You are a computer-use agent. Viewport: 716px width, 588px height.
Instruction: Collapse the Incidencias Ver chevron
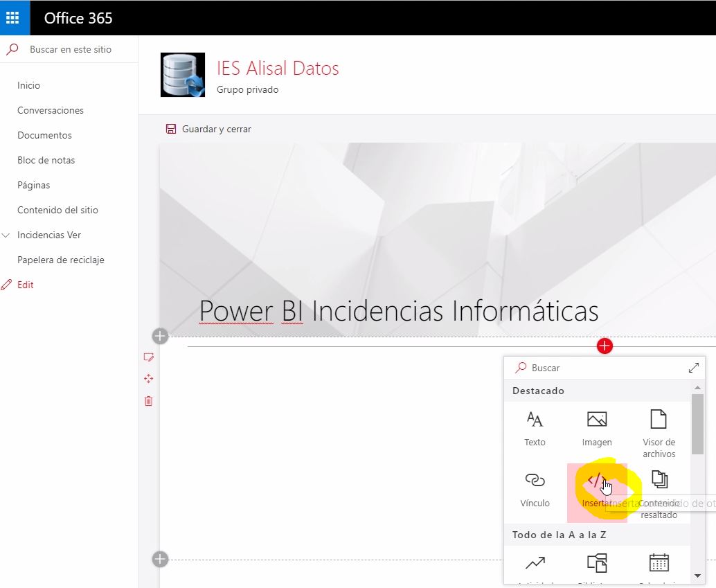pyautogui.click(x=6, y=235)
